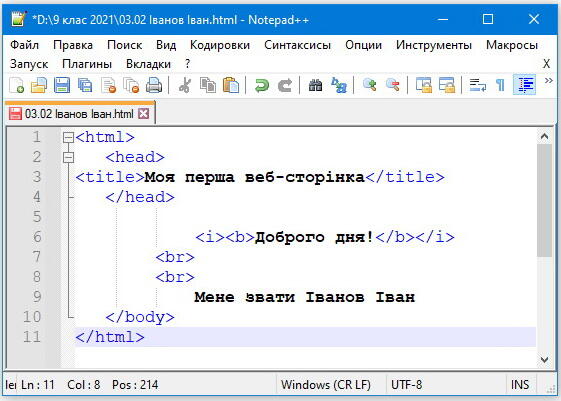Image resolution: width=561 pixels, height=401 pixels.
Task: Toggle synchronized vertical scrolling
Action: 424,85
